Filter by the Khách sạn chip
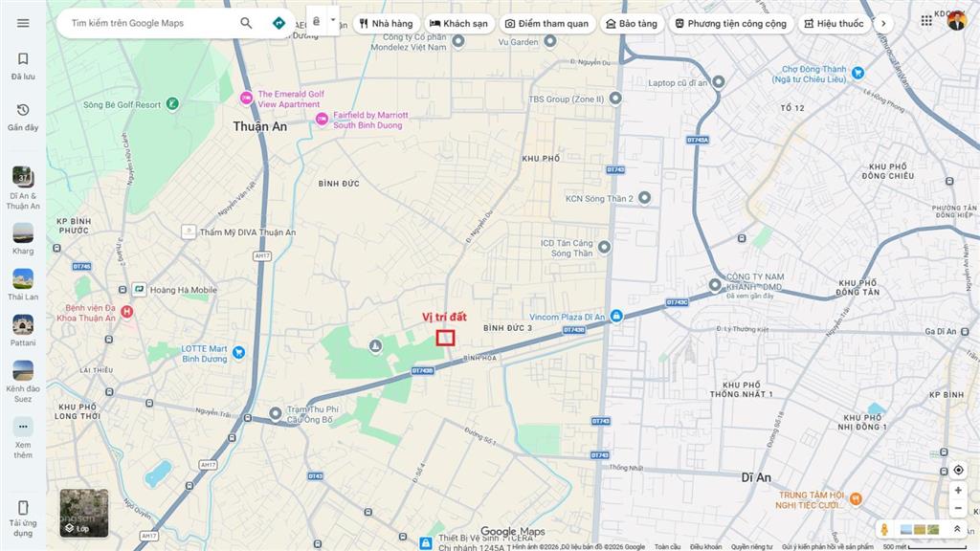The image size is (980, 551). (x=458, y=24)
